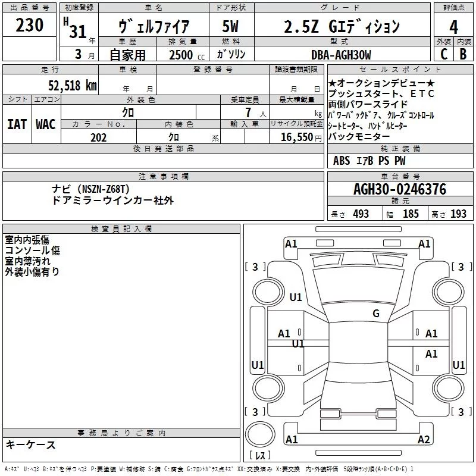The image size is (476, 476).
Task: Click the grade text 2.5Z Gエディション
Action: [x=342, y=26]
